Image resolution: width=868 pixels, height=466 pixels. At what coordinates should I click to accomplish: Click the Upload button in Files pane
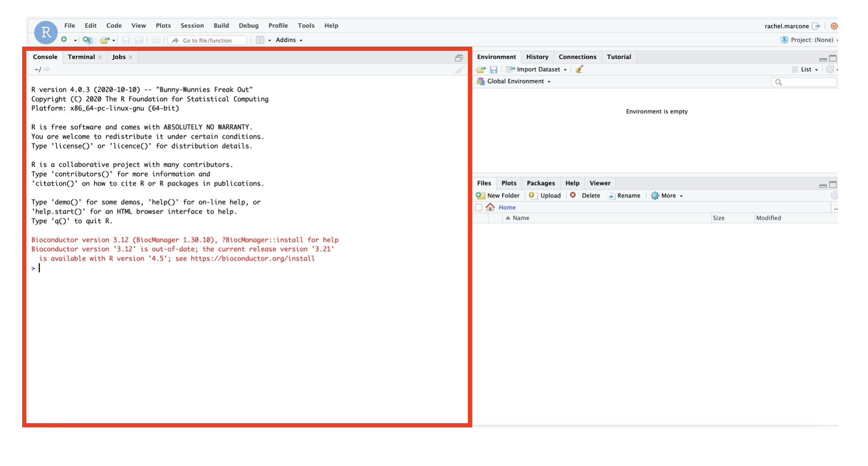(545, 196)
